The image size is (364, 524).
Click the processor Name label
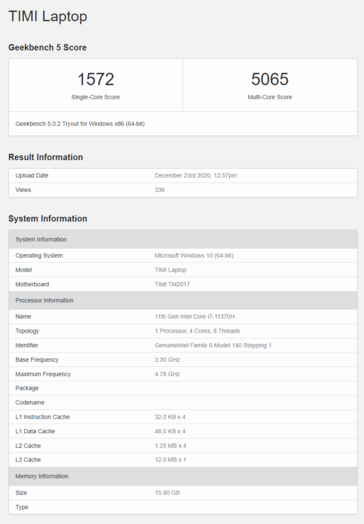click(x=23, y=316)
